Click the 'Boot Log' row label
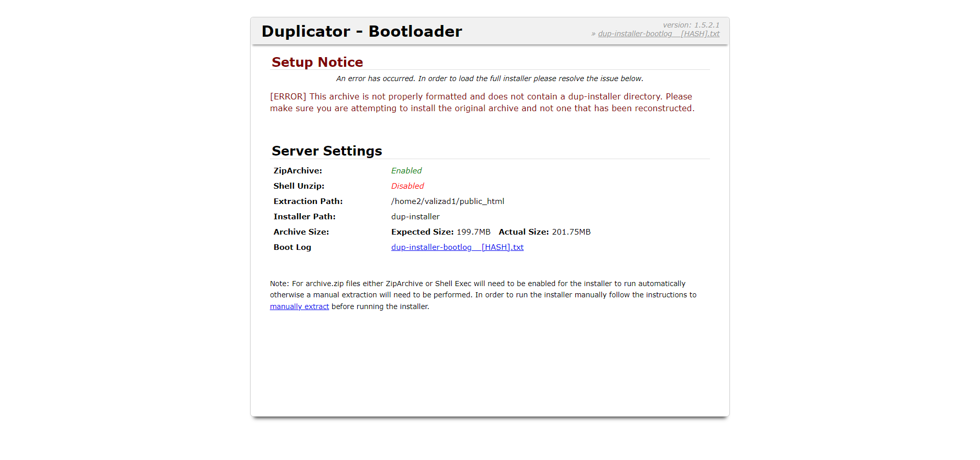 pos(292,247)
